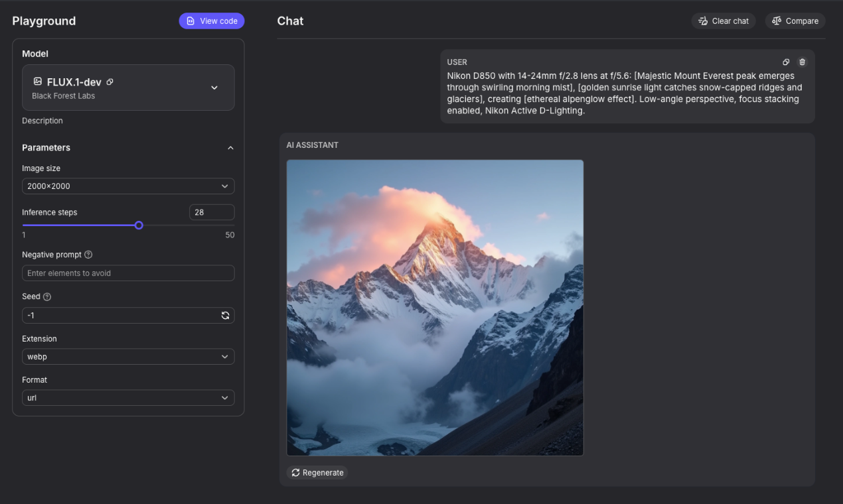Click the Chat heading

pos(290,21)
